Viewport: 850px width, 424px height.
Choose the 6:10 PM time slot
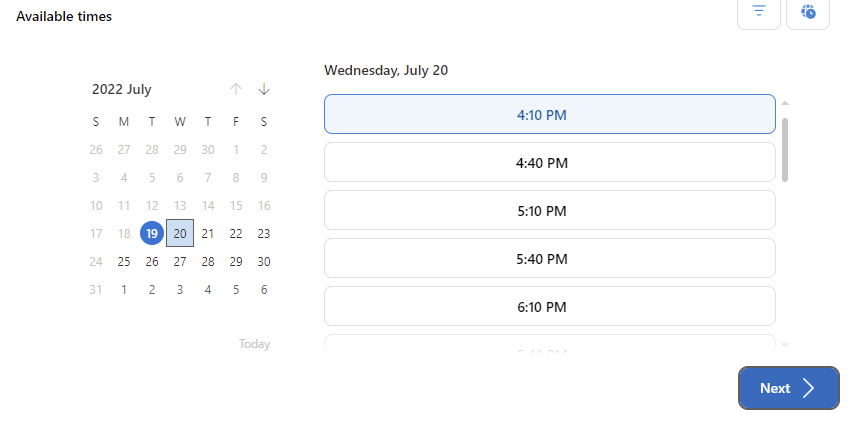click(549, 306)
